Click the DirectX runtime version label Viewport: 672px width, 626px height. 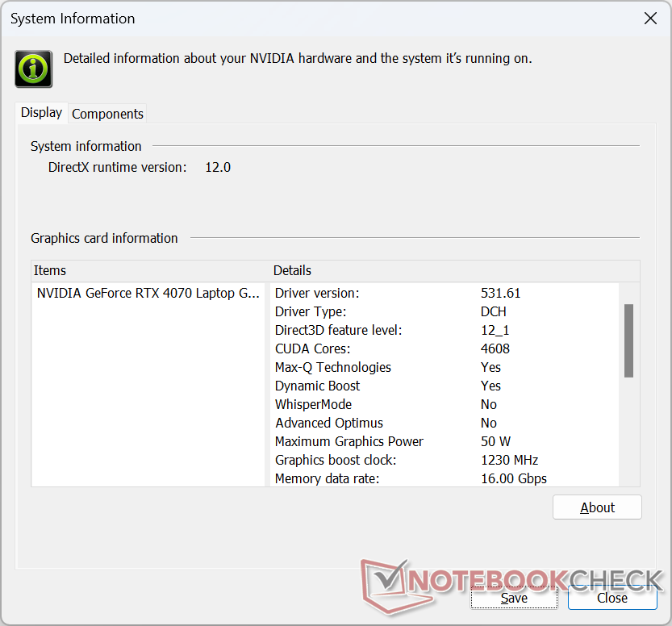(x=117, y=167)
